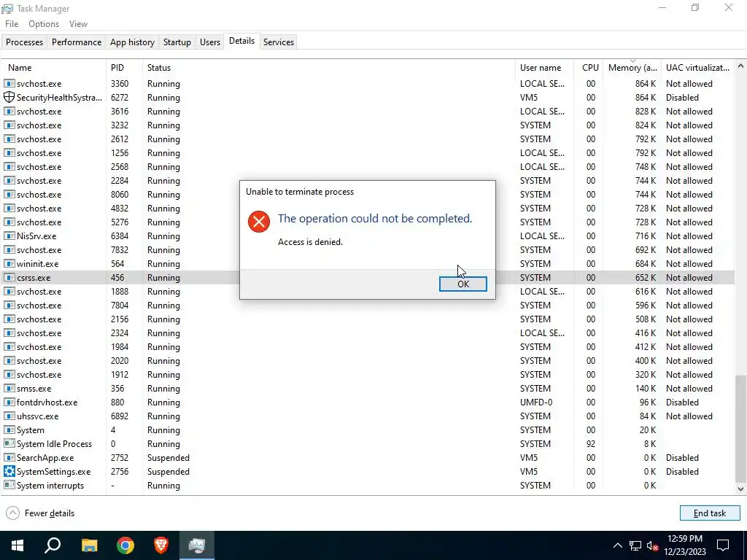The height and width of the screenshot is (560, 747).
Task: Select svchost.exe row with PID 3232
Action: [x=368, y=125]
